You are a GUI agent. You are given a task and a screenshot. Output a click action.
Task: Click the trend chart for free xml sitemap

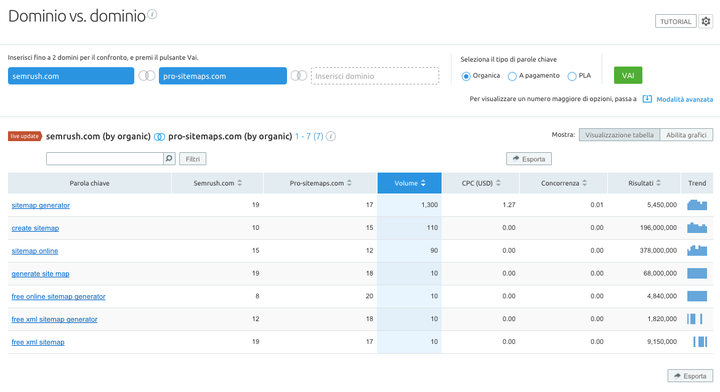[700, 342]
